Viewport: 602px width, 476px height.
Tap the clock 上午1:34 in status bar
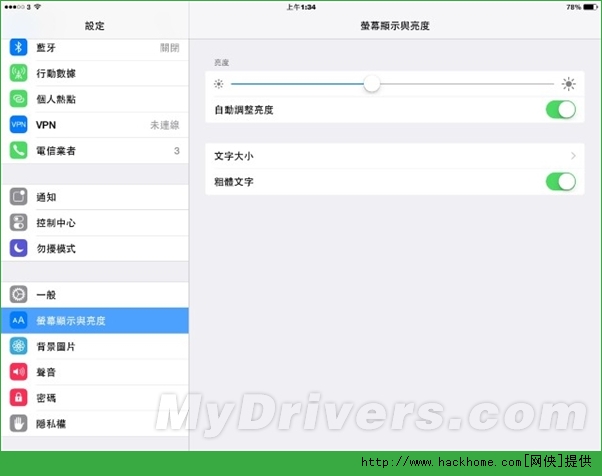301,7
